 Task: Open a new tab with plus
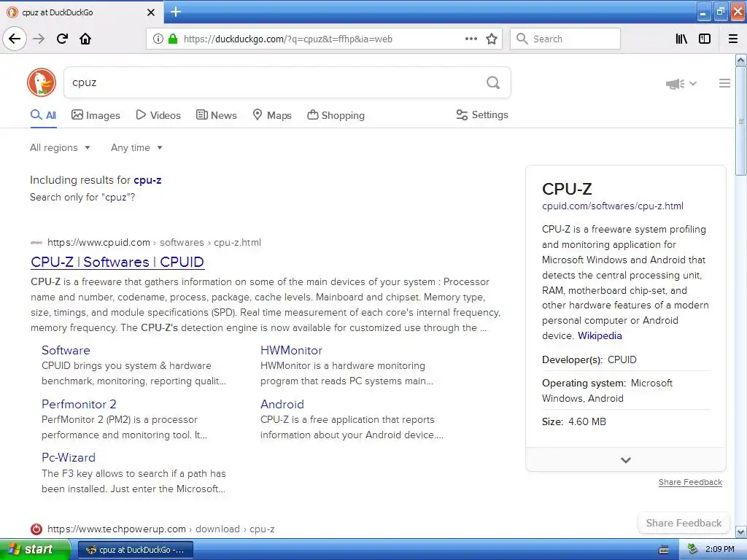176,12
